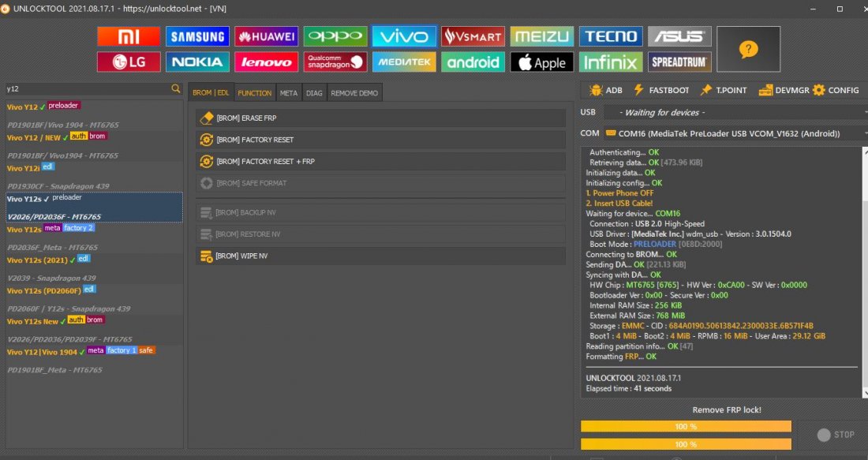Switch to the REMOVE DEMO tab
868x460 pixels.
point(354,93)
